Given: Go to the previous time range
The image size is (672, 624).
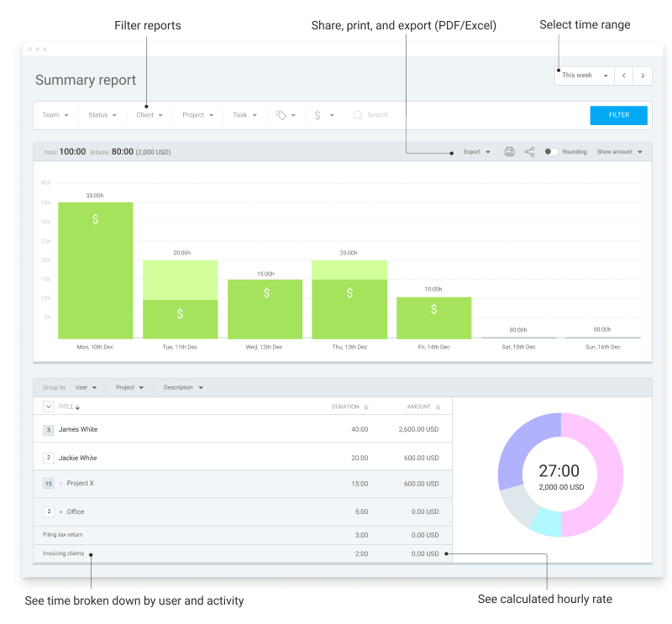Looking at the screenshot, I should 624,76.
